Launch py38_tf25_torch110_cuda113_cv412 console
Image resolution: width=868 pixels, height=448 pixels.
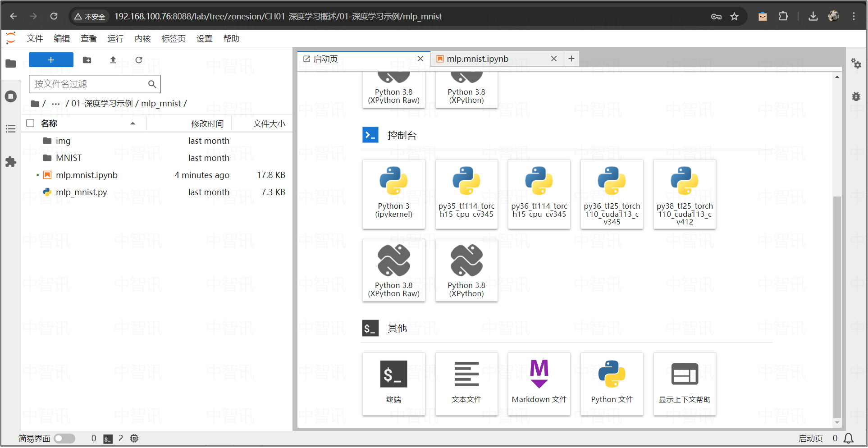685,194
